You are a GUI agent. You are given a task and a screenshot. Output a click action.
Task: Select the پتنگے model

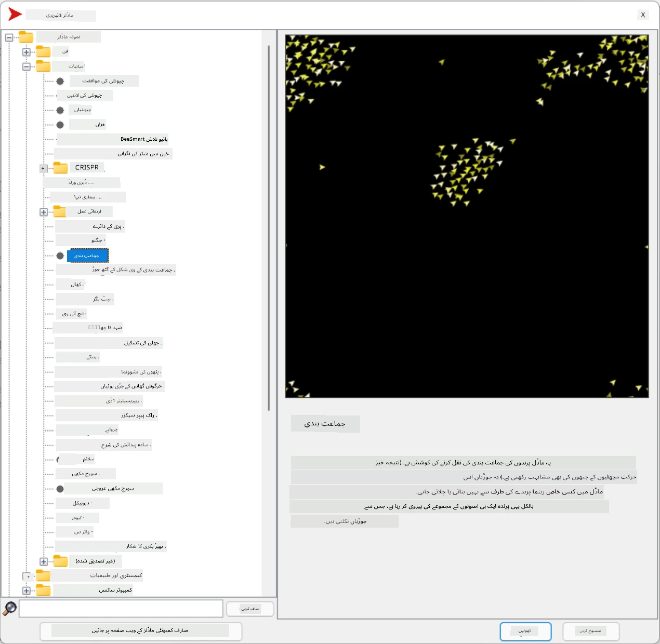[x=78, y=357]
